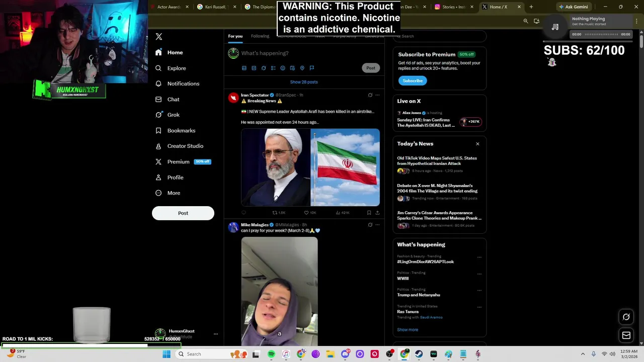This screenshot has height=362, width=644.
Task: Open the more options on the Iran Spectator post
Action: point(377,95)
